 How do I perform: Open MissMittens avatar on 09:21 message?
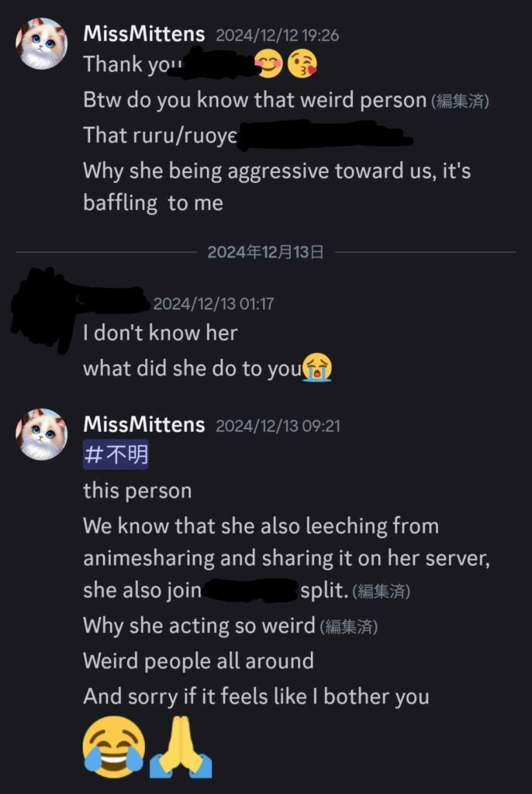tap(42, 434)
